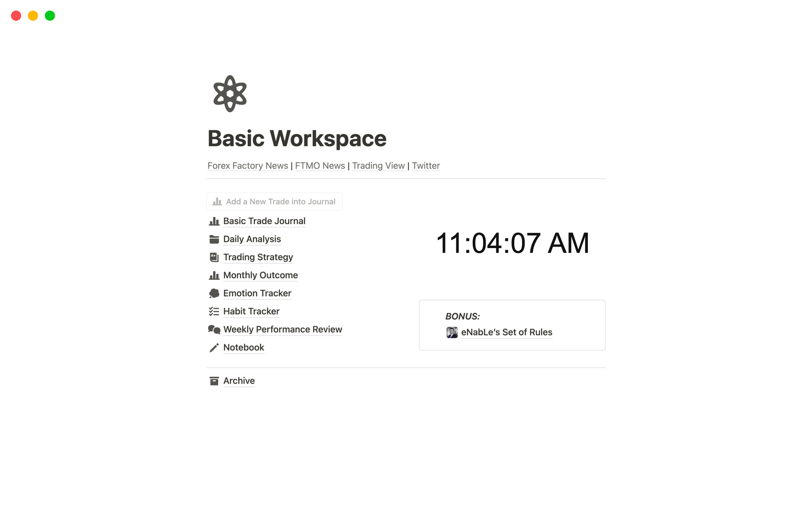Screen dimensions: 812x508
Task: Click the Archive folder icon
Action: pyautogui.click(x=214, y=381)
